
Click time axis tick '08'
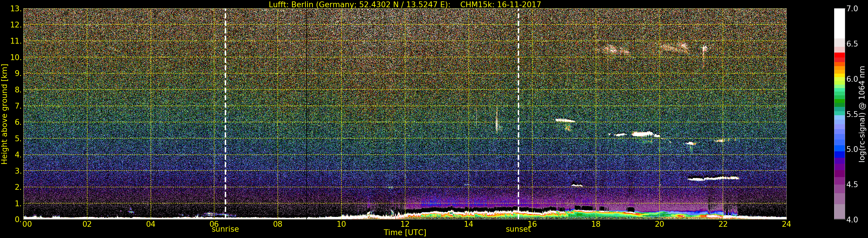click(278, 224)
